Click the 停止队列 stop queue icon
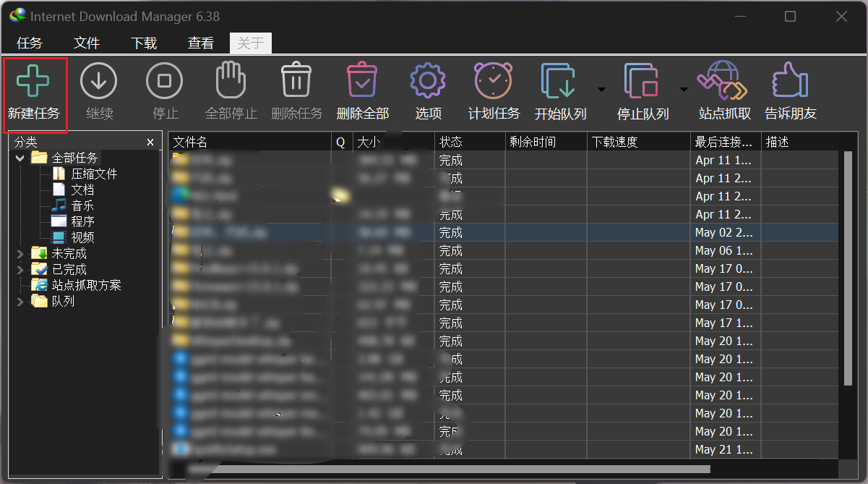Screen dimensions: 868x484 point(642,80)
